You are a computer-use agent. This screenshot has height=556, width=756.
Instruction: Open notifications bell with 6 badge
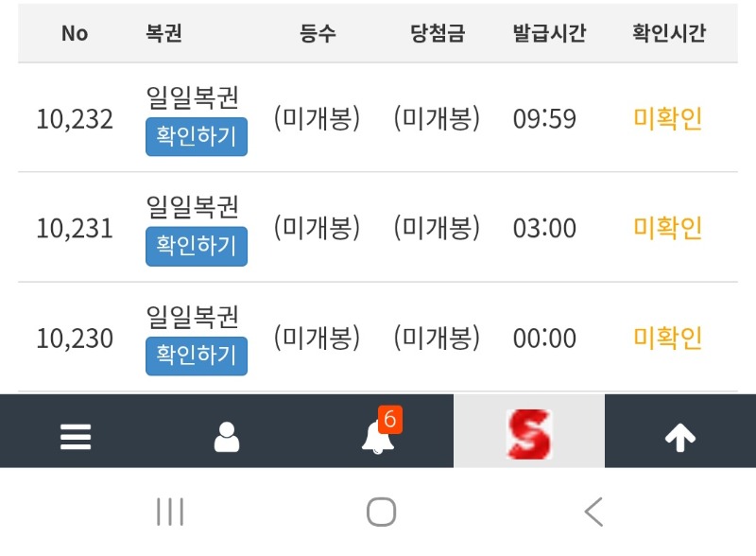[378, 435]
